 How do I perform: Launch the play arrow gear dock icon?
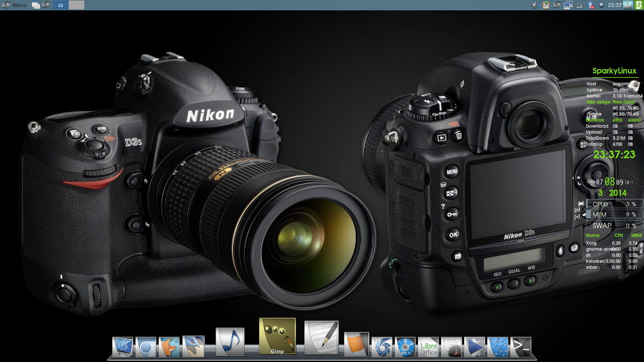474,346
